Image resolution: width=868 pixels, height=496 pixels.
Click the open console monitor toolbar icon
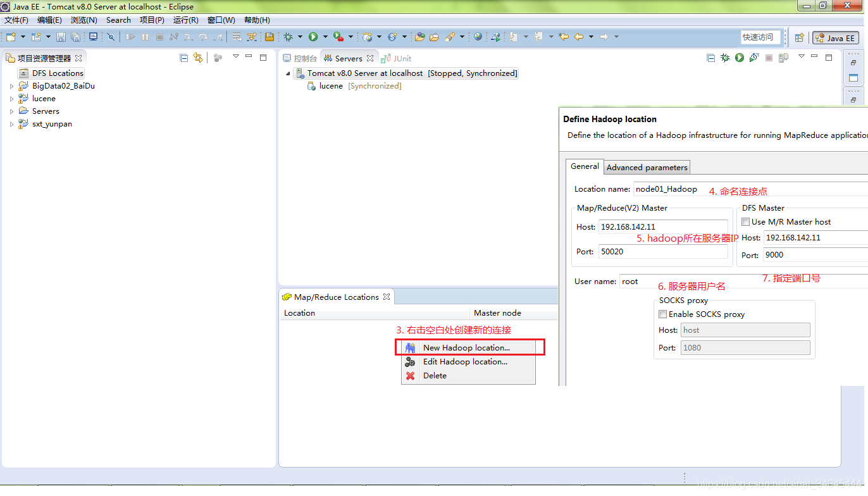(x=94, y=37)
